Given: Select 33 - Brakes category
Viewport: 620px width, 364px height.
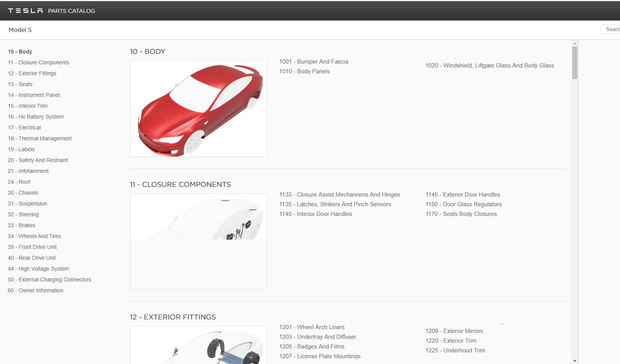Looking at the screenshot, I should pyautogui.click(x=21, y=225).
